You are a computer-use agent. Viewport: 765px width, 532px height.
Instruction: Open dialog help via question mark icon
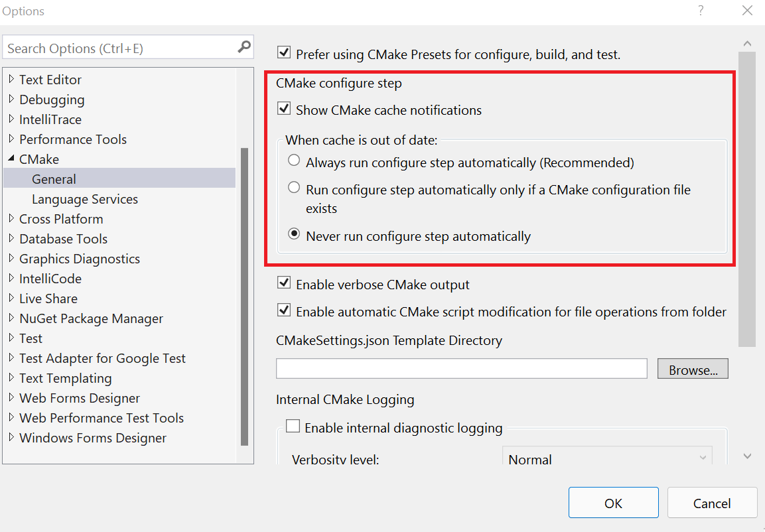(701, 11)
